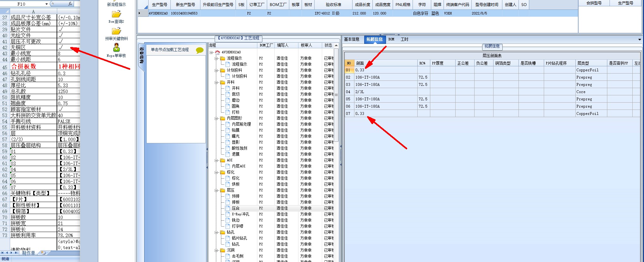
Task: Open the Excel name box dropdown arrow
Action: coord(47,4)
